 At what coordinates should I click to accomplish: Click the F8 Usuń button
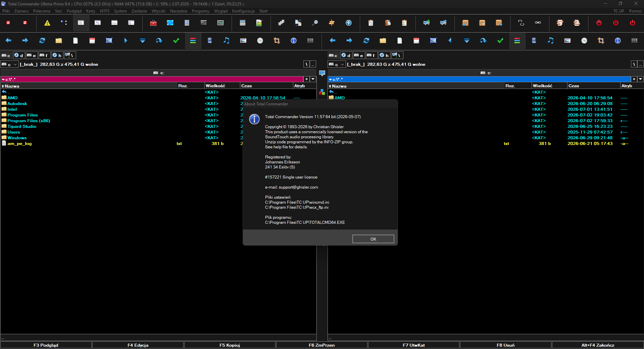(x=506, y=345)
